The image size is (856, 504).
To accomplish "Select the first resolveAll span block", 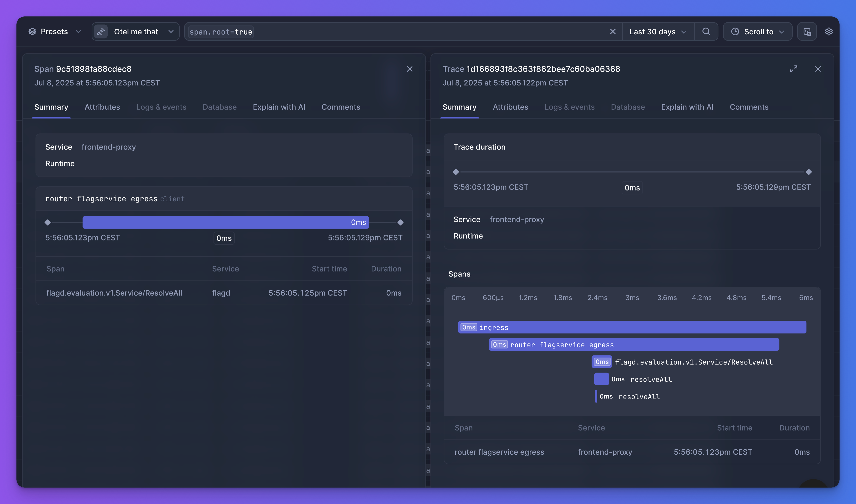I will tap(602, 379).
